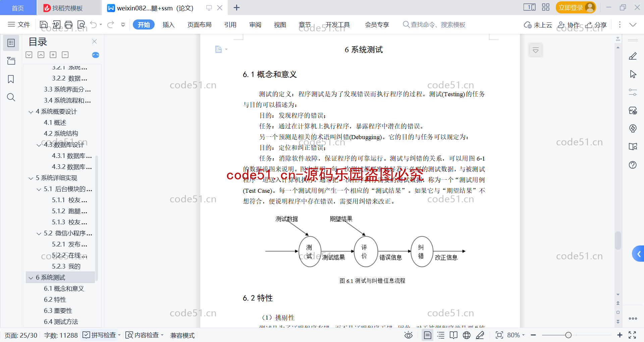Switch to page layout view
Screen dimensions: 644x342
(x=428, y=335)
